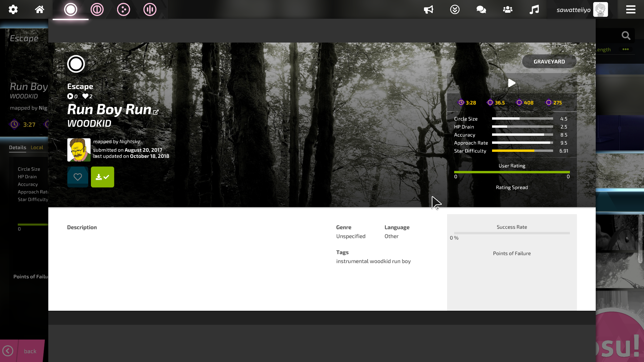The width and height of the screenshot is (644, 362).
Task: Click the mapper username Nightsky link
Action: 129,141
